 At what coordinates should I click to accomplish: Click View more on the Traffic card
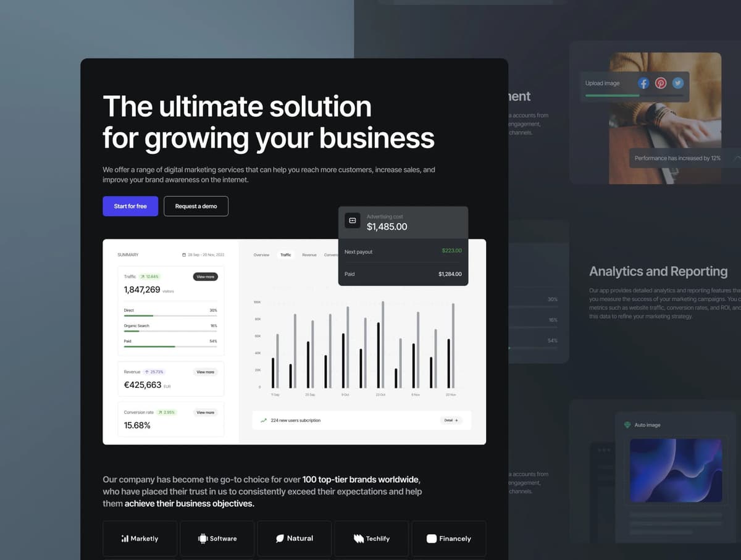(205, 277)
